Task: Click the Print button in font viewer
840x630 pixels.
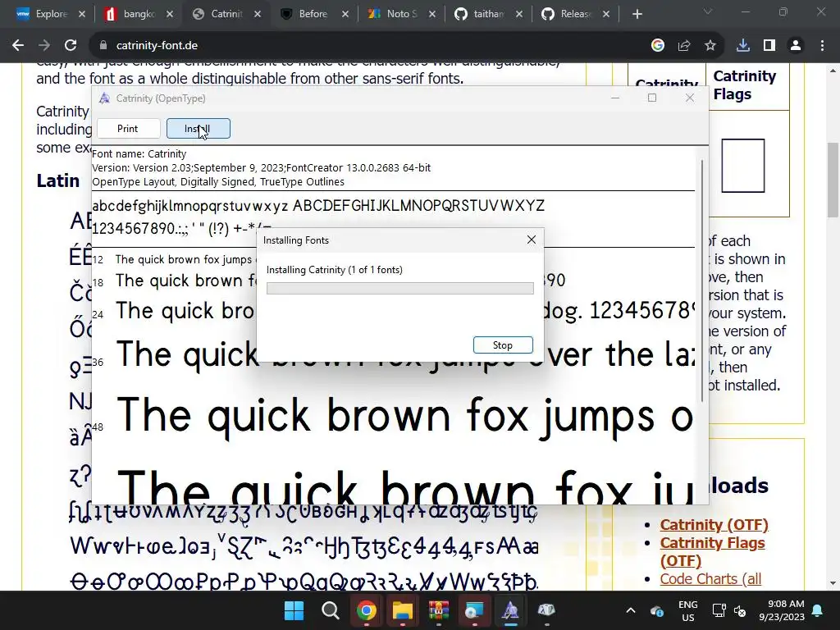Action: tap(127, 129)
